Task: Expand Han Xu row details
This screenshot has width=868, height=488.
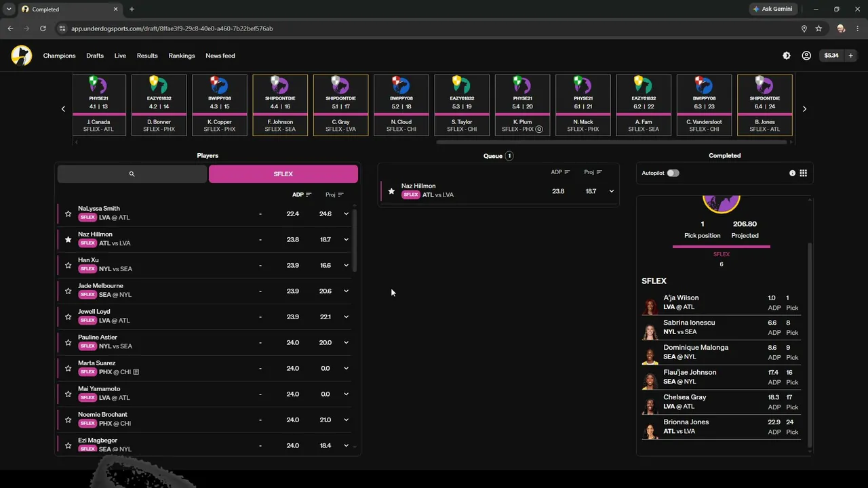Action: tap(346, 265)
